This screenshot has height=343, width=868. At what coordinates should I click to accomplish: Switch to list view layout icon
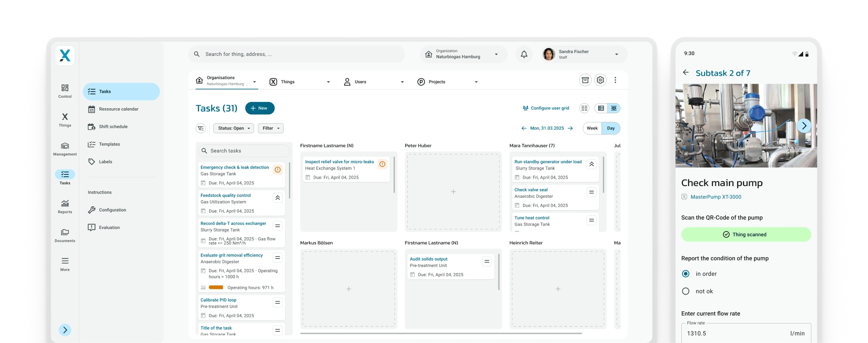tap(584, 108)
